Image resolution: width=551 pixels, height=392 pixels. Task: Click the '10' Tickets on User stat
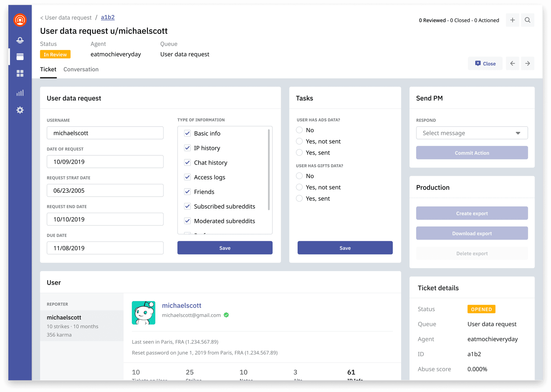tap(136, 372)
